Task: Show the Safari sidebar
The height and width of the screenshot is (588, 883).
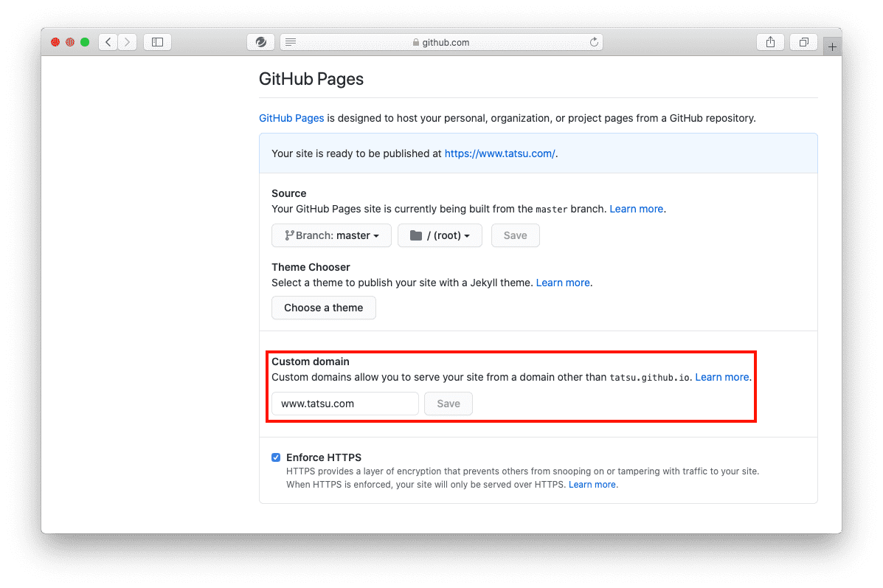Action: pyautogui.click(x=157, y=42)
